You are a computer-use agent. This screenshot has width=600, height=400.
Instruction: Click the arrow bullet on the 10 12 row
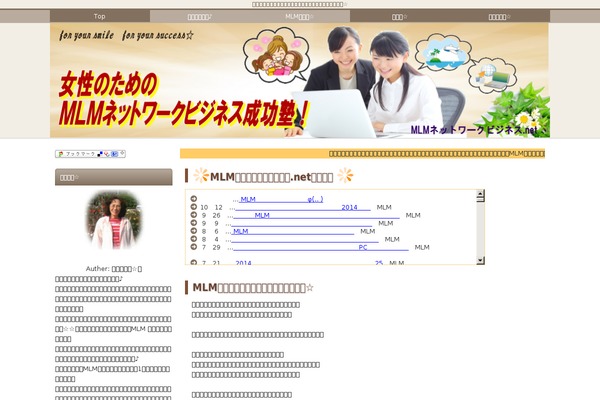click(194, 207)
